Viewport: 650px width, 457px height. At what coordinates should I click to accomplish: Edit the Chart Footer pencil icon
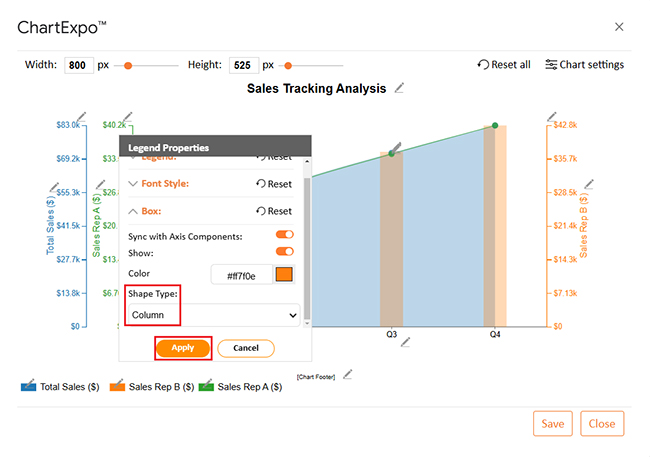click(x=348, y=374)
